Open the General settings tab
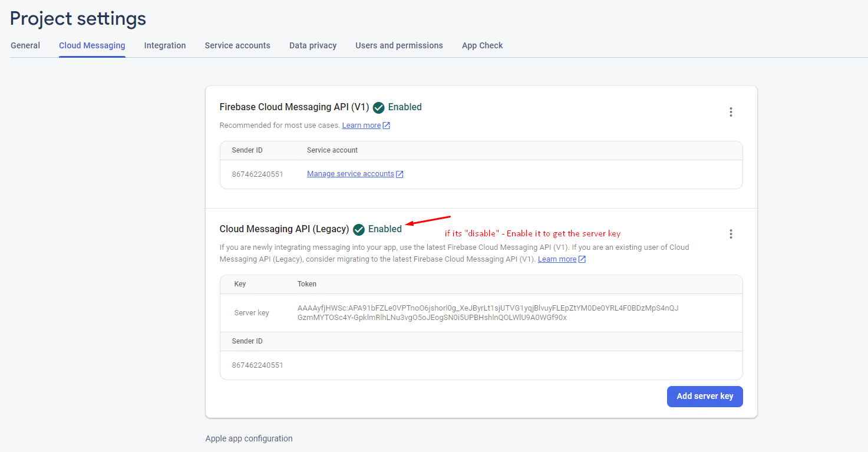Image resolution: width=868 pixels, height=452 pixels. [25, 45]
